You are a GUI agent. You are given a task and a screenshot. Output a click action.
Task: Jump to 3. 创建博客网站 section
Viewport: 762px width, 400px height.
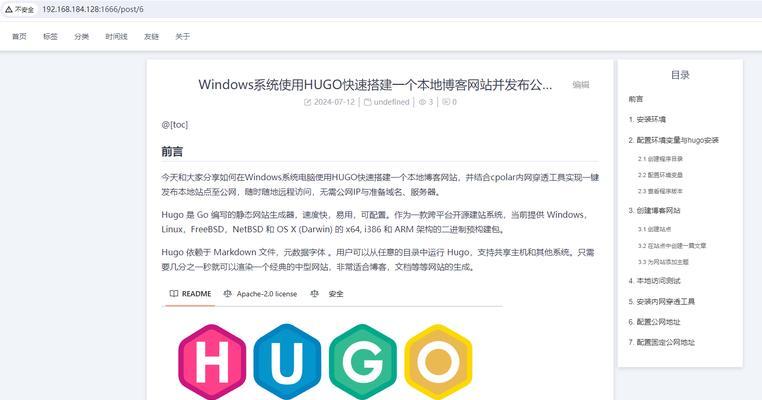tap(654, 210)
